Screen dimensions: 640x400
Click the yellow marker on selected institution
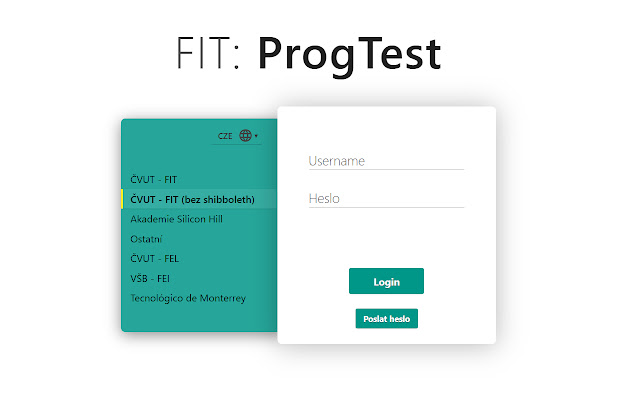coord(123,200)
